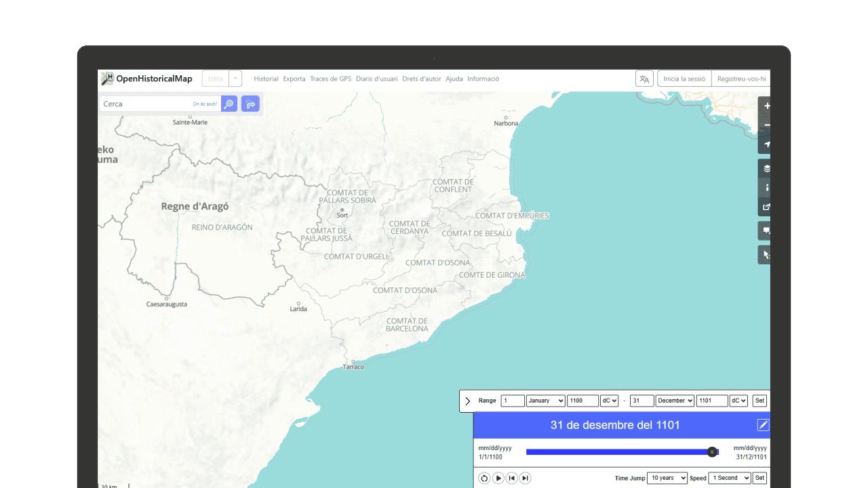Open the Speed dropdown set to 1 Second

pos(729,478)
